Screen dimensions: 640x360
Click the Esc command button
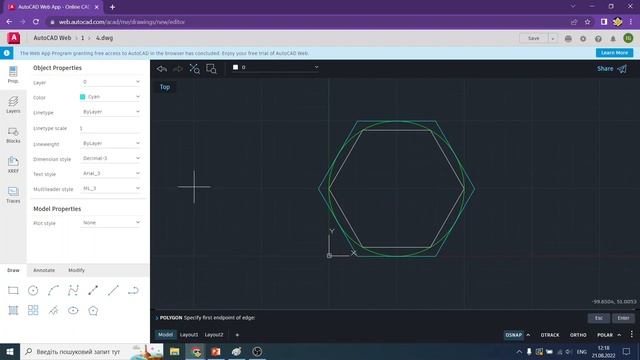(599, 318)
